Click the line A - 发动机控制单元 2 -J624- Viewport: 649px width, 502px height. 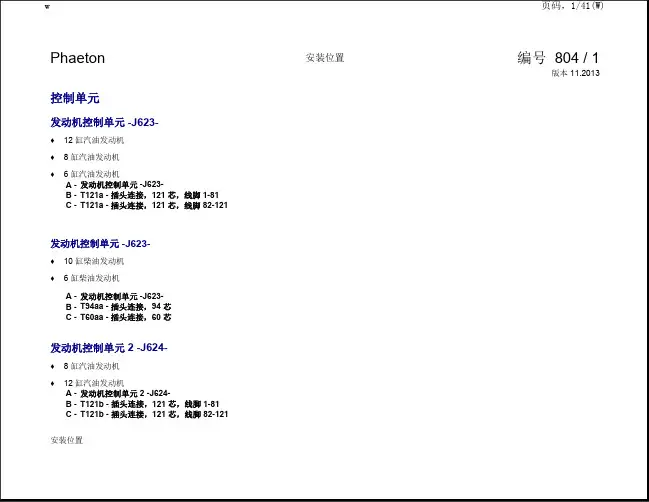pos(118,393)
